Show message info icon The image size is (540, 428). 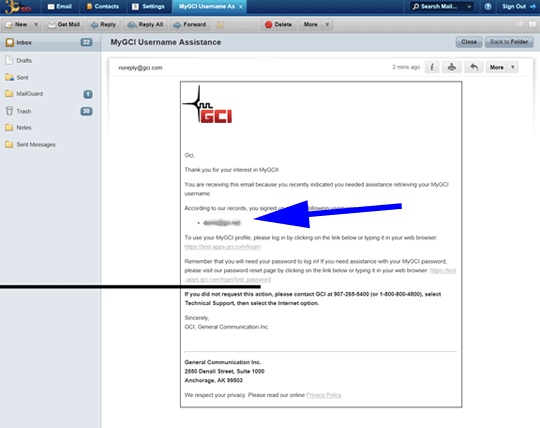(x=432, y=67)
